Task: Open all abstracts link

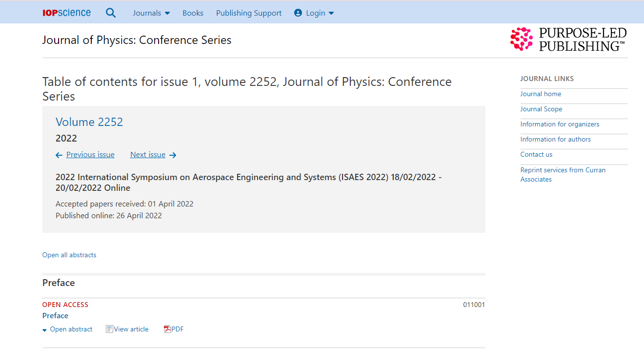Action: (x=69, y=255)
